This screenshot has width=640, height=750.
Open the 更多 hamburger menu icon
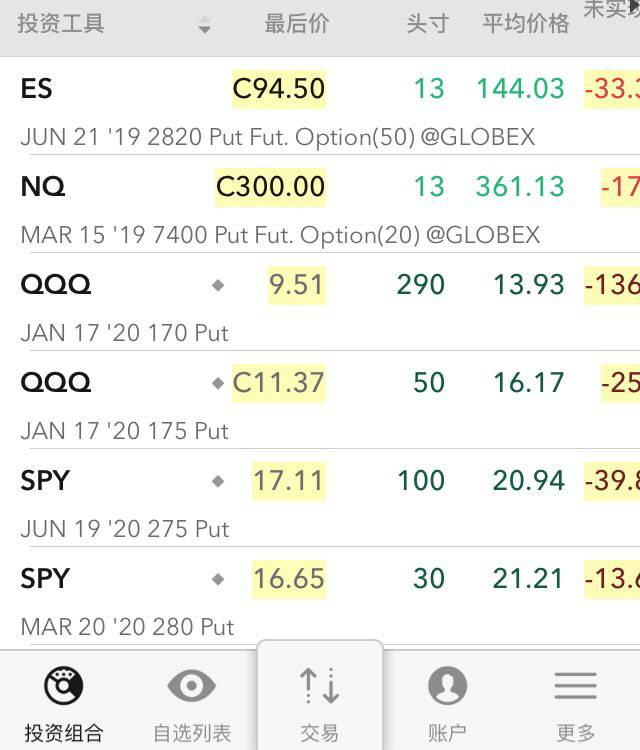pyautogui.click(x=575, y=685)
